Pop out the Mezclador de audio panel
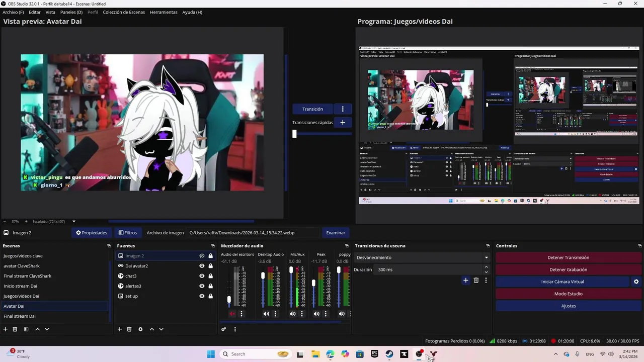Image resolution: width=644 pixels, height=362 pixels. (347, 246)
